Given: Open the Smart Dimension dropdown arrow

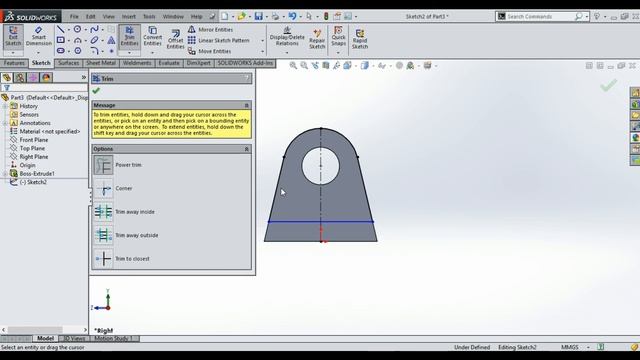Looking at the screenshot, I should point(39,53).
